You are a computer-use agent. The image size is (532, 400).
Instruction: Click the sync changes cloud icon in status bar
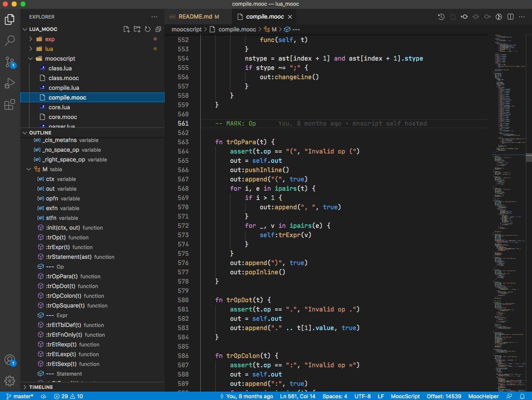coord(43,396)
